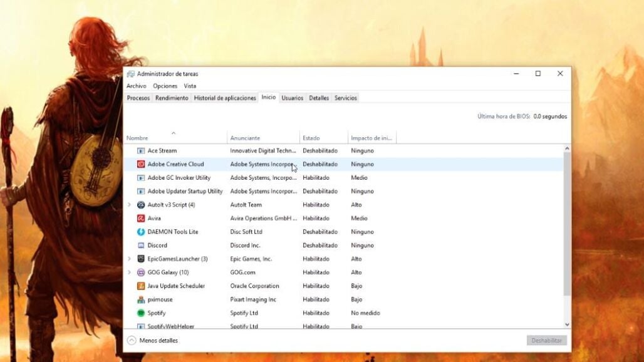Switch to the Procesos tab
Image resolution: width=644 pixels, height=362 pixels.
[x=138, y=98]
